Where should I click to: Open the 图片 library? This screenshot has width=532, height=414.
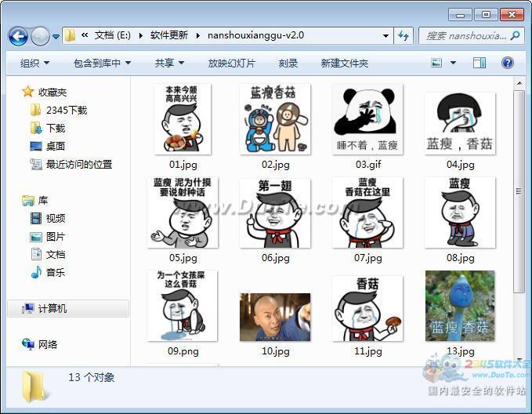[x=48, y=236]
